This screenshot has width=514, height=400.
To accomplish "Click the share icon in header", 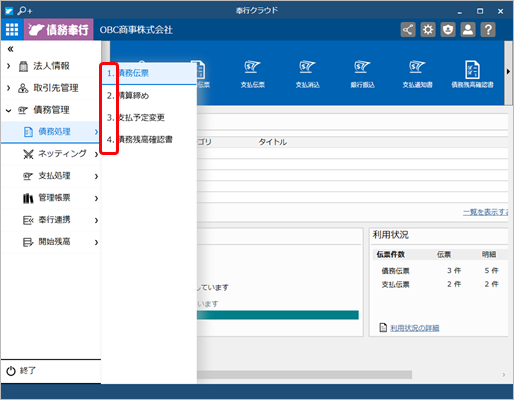I will (x=408, y=30).
